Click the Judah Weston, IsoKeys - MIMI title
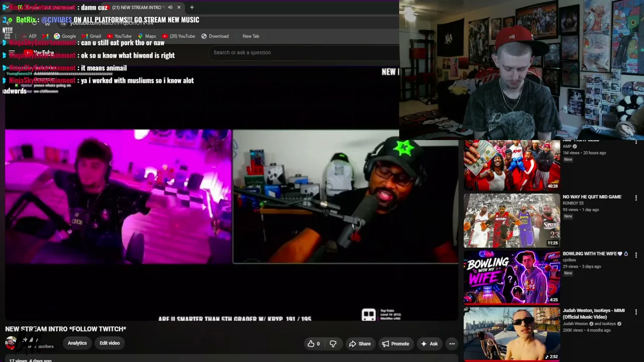Image resolution: width=644 pixels, height=362 pixels. [x=594, y=314]
